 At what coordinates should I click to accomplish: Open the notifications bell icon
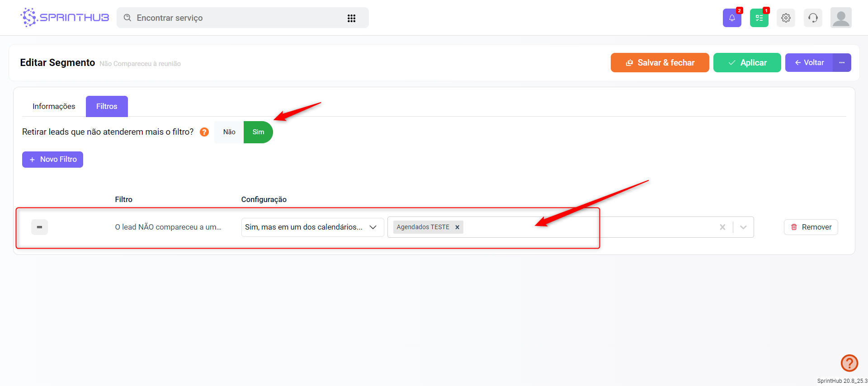click(731, 18)
